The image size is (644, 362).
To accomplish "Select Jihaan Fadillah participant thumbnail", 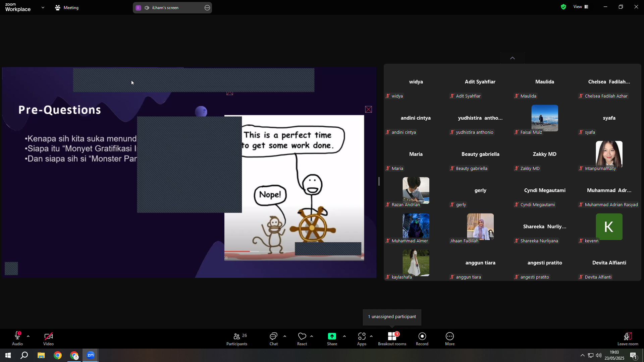I will coord(480,227).
